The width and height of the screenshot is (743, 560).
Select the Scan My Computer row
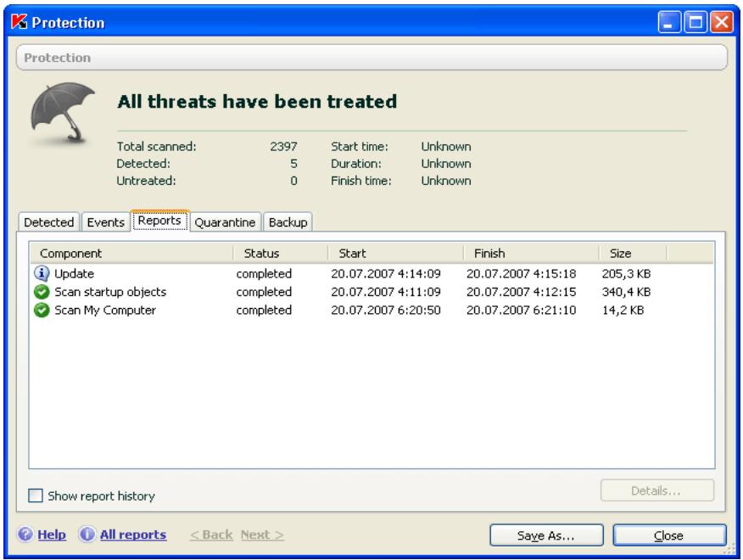point(372,310)
